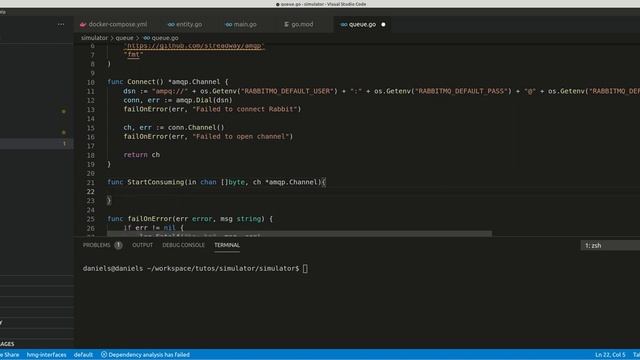Click the simulator breadcrumb
The image size is (640, 360).
[94, 38]
